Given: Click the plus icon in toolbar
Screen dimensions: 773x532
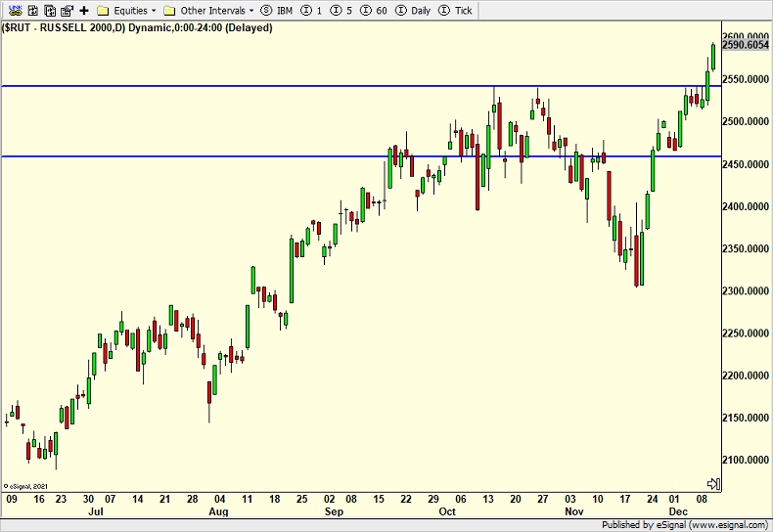Looking at the screenshot, I should 84,10.
